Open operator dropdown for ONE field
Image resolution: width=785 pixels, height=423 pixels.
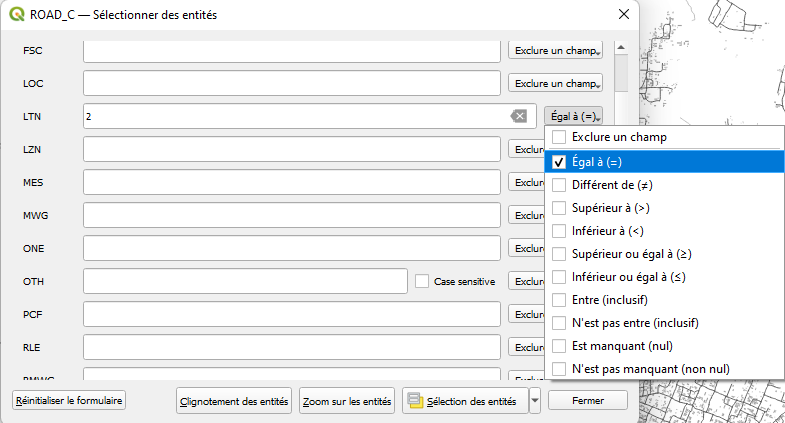point(527,249)
